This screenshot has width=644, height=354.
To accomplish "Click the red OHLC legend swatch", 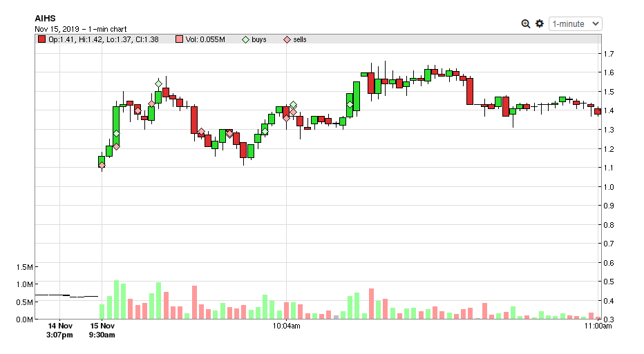I will (x=41, y=39).
